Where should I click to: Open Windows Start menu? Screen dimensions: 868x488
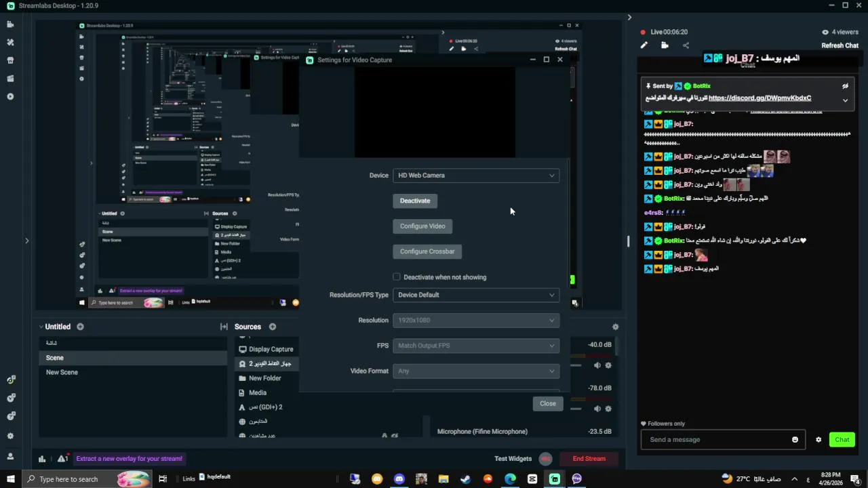click(x=10, y=479)
